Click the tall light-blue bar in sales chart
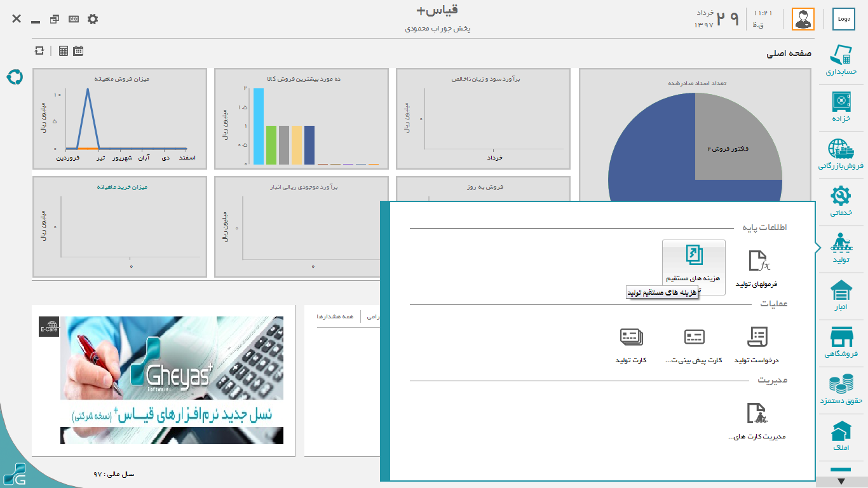Screen dimensions: 868x488 coord(259,126)
